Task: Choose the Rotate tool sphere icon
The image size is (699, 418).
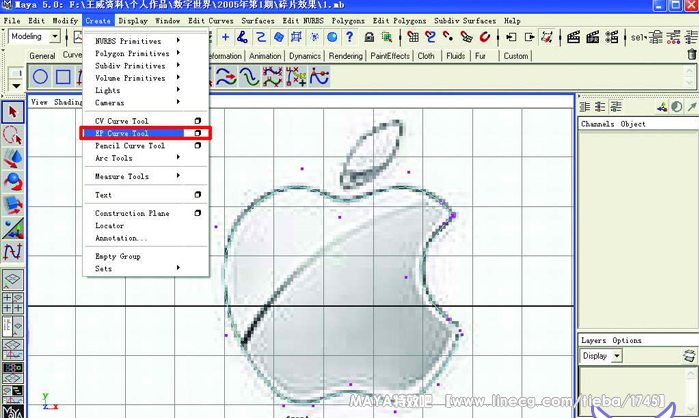Action: click(12, 182)
